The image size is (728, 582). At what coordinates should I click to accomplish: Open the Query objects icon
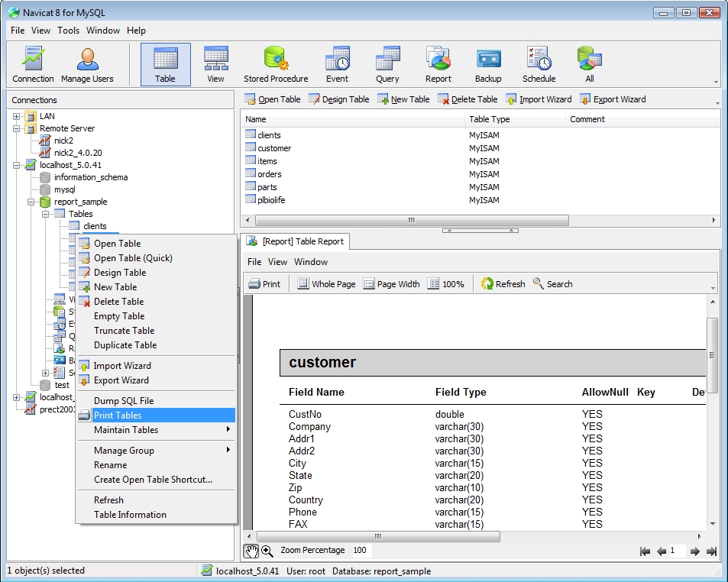coord(387,64)
